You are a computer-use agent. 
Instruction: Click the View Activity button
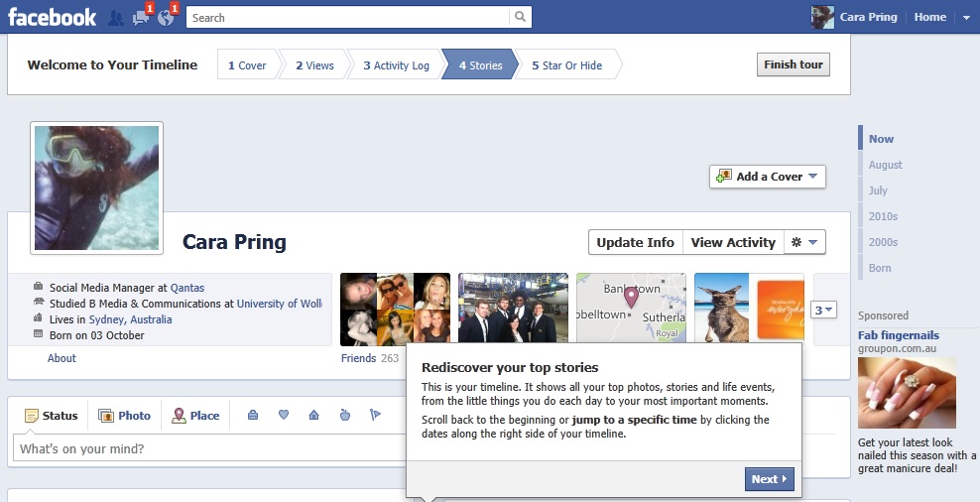pyautogui.click(x=733, y=242)
